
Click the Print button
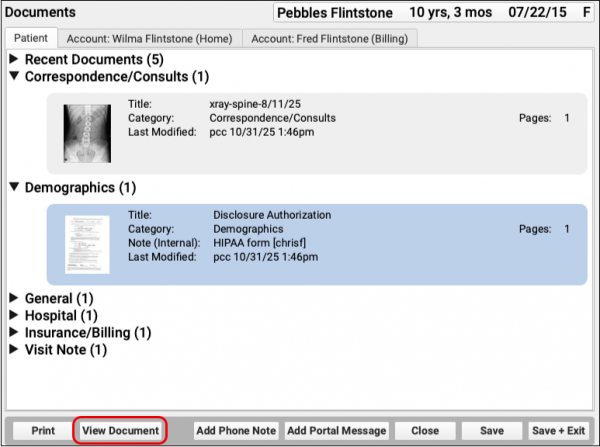[43, 430]
